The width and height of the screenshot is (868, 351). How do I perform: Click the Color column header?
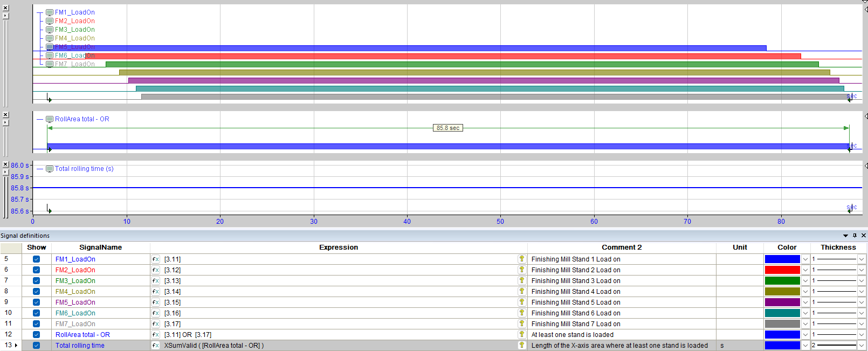(x=787, y=247)
